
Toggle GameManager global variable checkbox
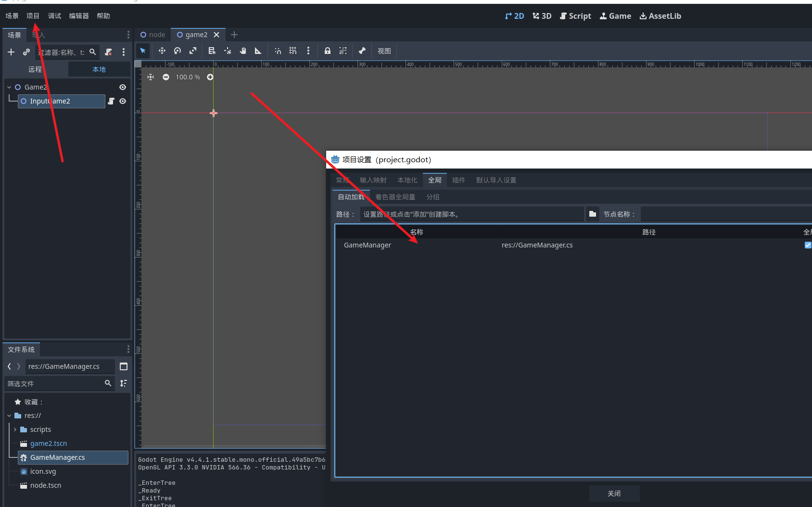(x=808, y=245)
